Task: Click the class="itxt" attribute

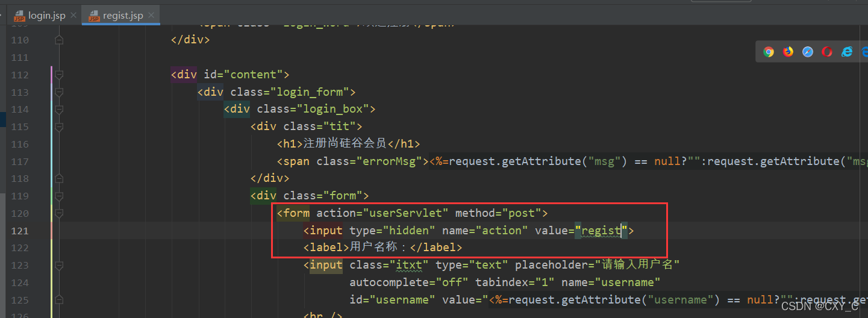Action: pyautogui.click(x=389, y=265)
